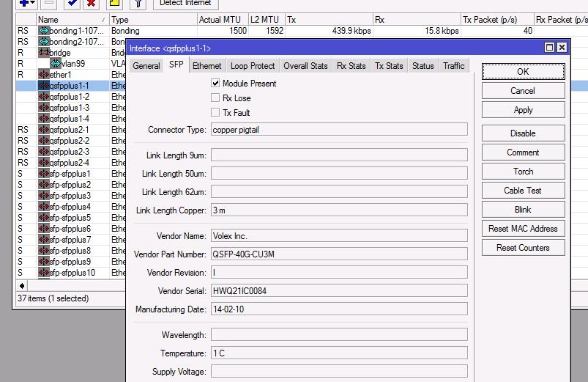Click the sfp-sfpplus4 interface icon
588x382 pixels.
[x=43, y=207]
